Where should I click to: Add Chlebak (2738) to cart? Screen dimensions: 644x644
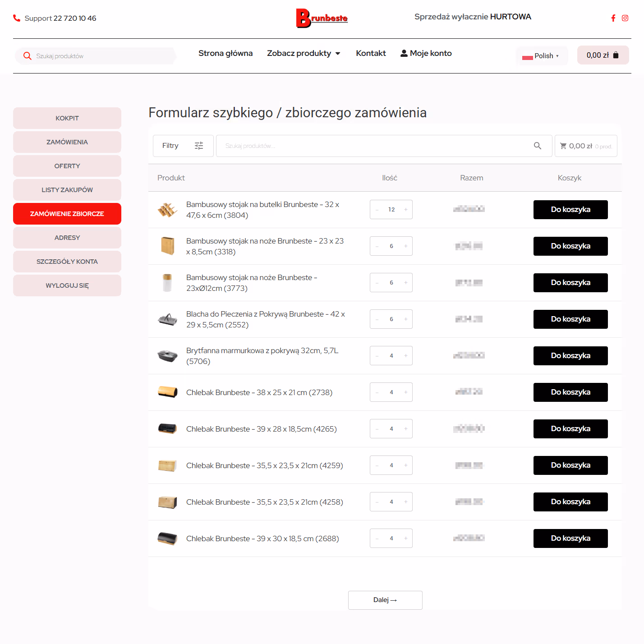[x=570, y=392]
